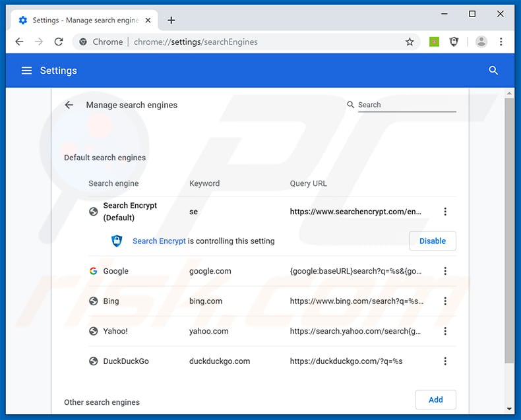Open Chrome's three-dot main menu

(501, 42)
